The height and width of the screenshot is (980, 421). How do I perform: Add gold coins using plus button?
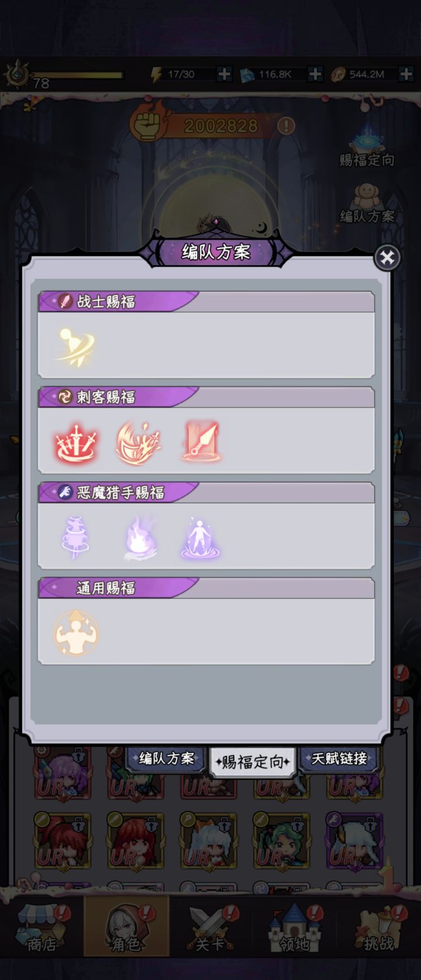(406, 74)
